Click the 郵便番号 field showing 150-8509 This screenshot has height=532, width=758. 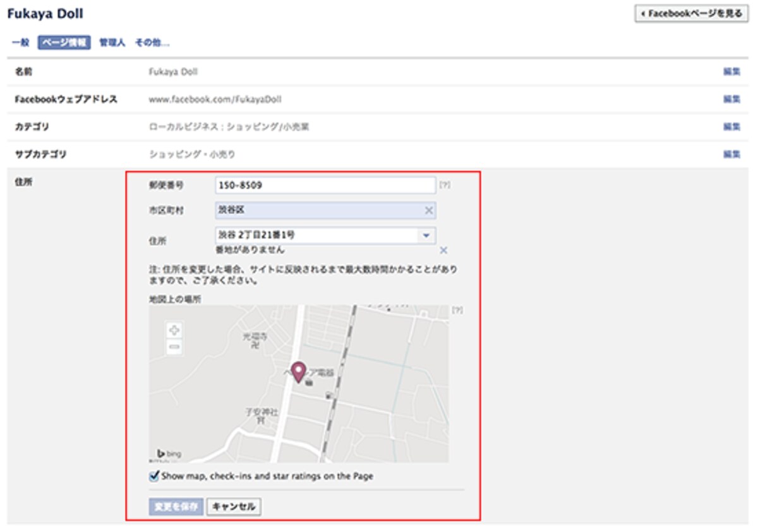click(325, 185)
